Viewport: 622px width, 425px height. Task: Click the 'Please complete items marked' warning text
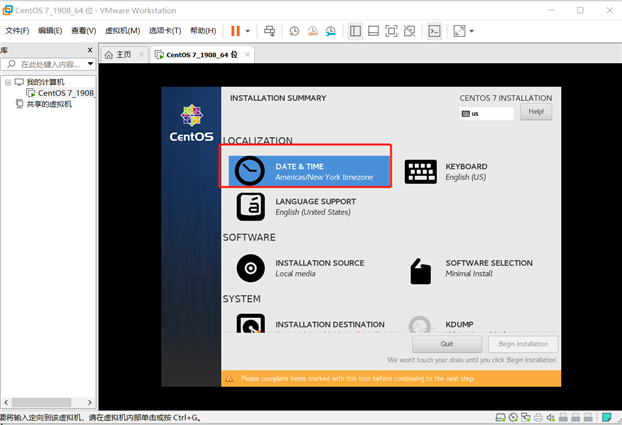[357, 379]
